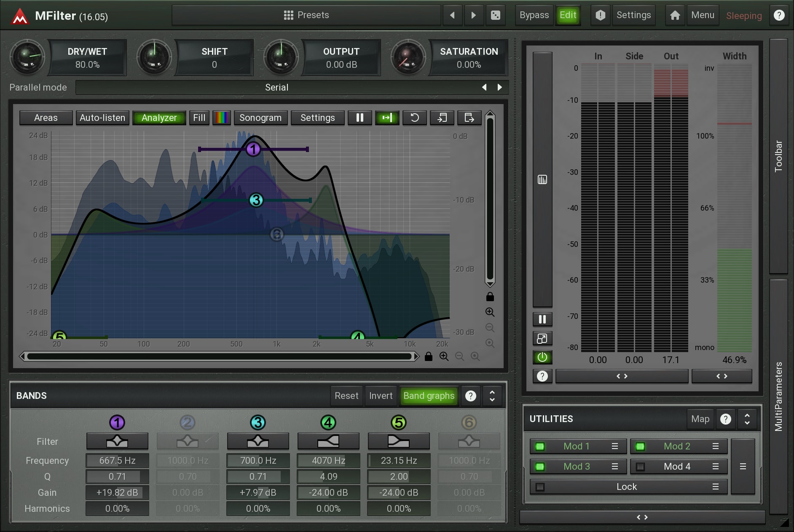Click the SHIFT knob
This screenshot has height=532, width=794.
coord(154,57)
